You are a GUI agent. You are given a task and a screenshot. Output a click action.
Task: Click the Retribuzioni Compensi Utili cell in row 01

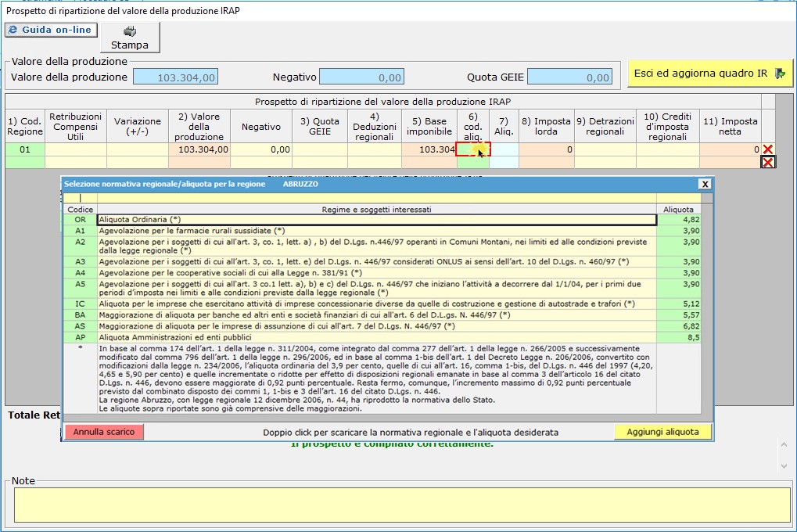76,149
